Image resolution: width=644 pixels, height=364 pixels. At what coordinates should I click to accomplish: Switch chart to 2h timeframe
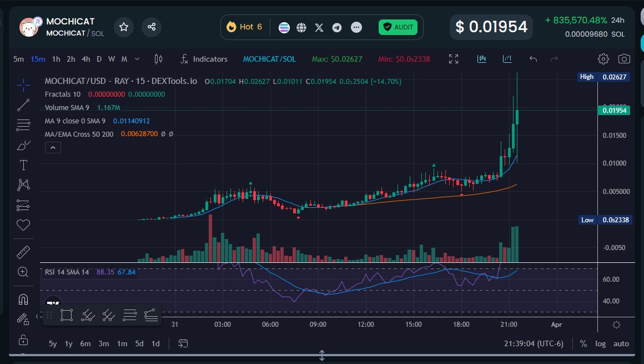(x=71, y=59)
